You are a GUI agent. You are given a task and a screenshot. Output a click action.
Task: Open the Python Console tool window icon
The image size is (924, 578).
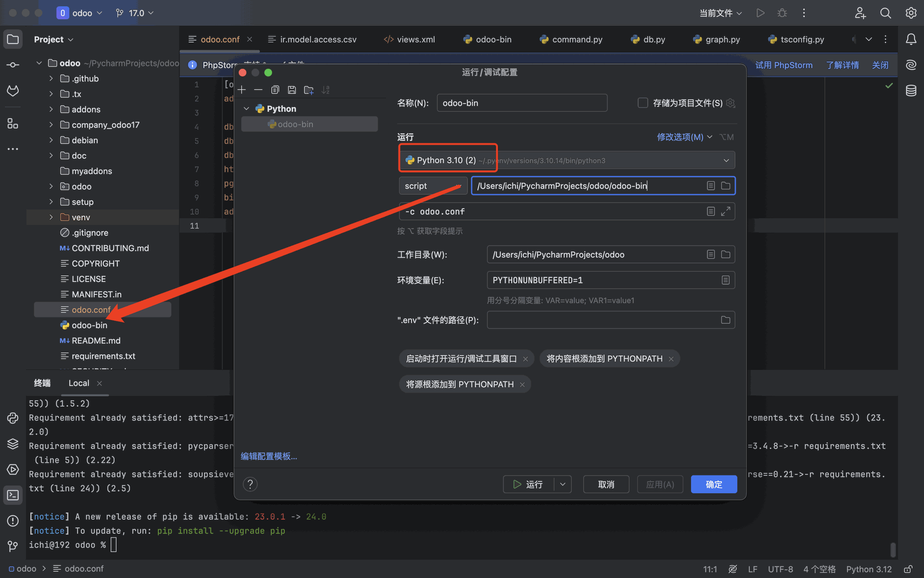click(13, 418)
